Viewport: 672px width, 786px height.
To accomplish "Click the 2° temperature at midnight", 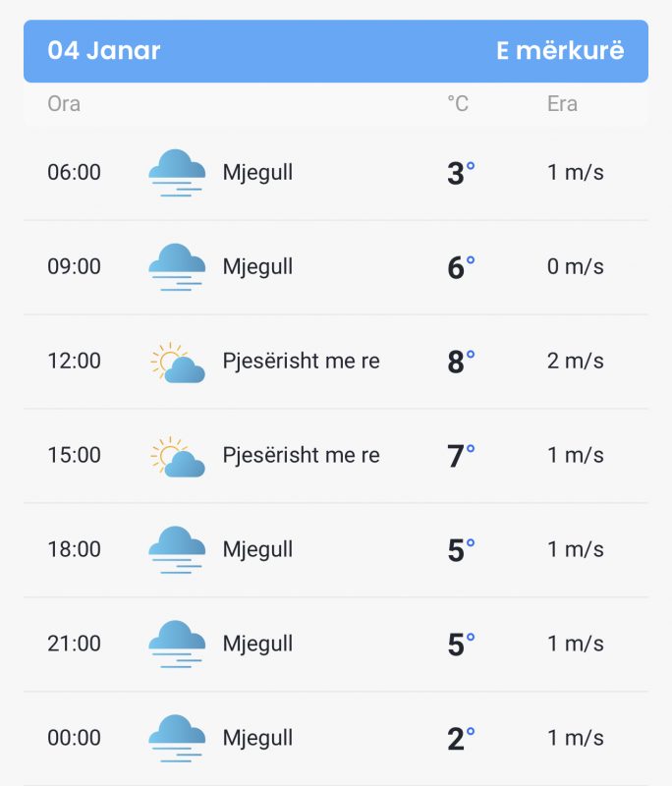I will coord(461,739).
